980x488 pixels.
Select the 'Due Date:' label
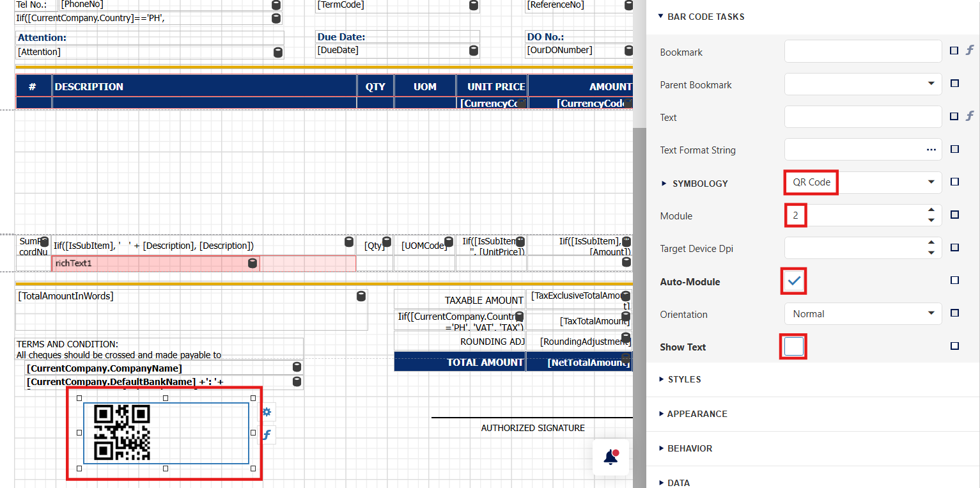pos(341,37)
